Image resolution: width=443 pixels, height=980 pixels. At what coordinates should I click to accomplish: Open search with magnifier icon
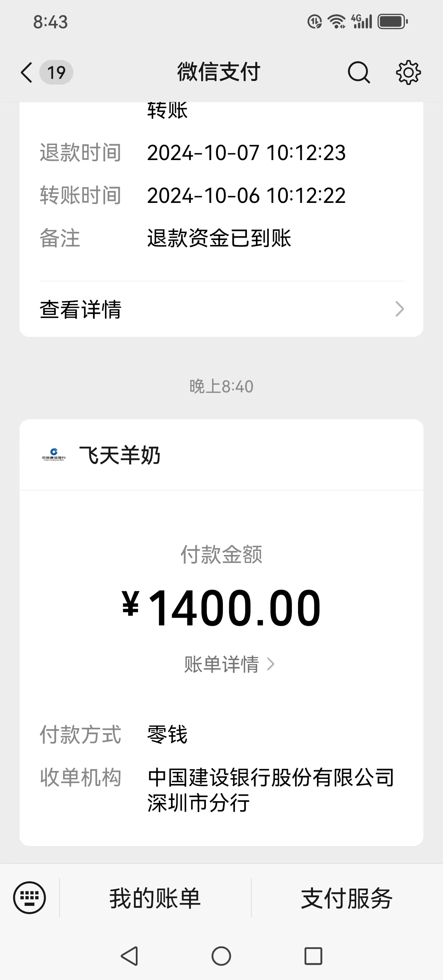pyautogui.click(x=358, y=72)
